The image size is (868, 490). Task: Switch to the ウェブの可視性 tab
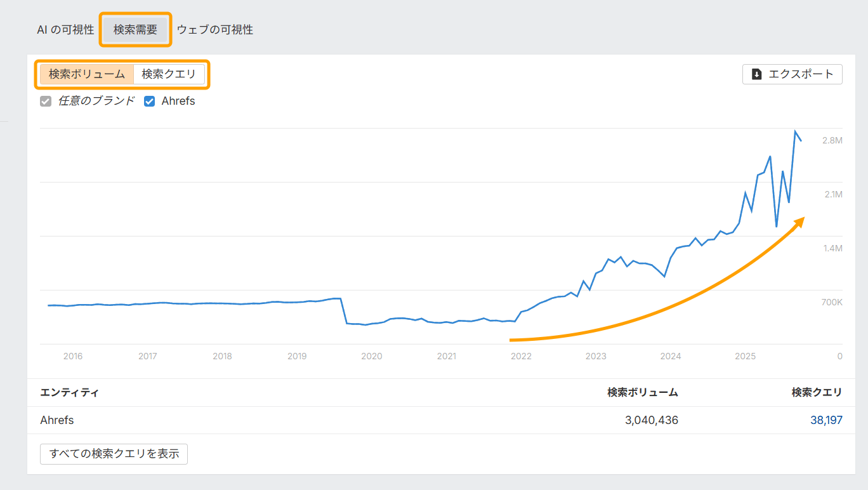pyautogui.click(x=214, y=30)
